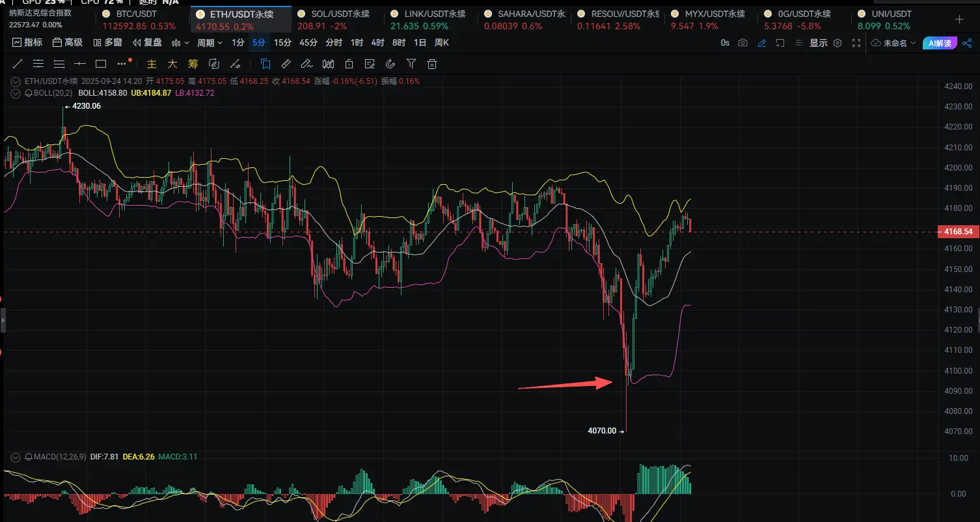Screen dimensions: 980x522
Task: Select the pen freehand drawing tool
Action: tap(307, 64)
